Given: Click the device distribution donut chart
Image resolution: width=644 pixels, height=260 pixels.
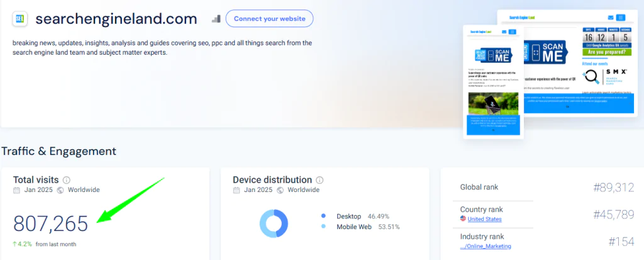Looking at the screenshot, I should (x=274, y=223).
